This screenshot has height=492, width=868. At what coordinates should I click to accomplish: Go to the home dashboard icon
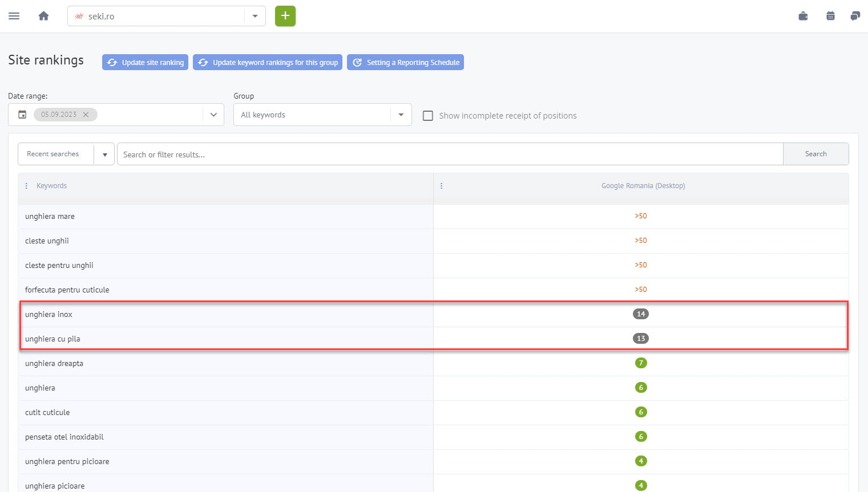(43, 16)
